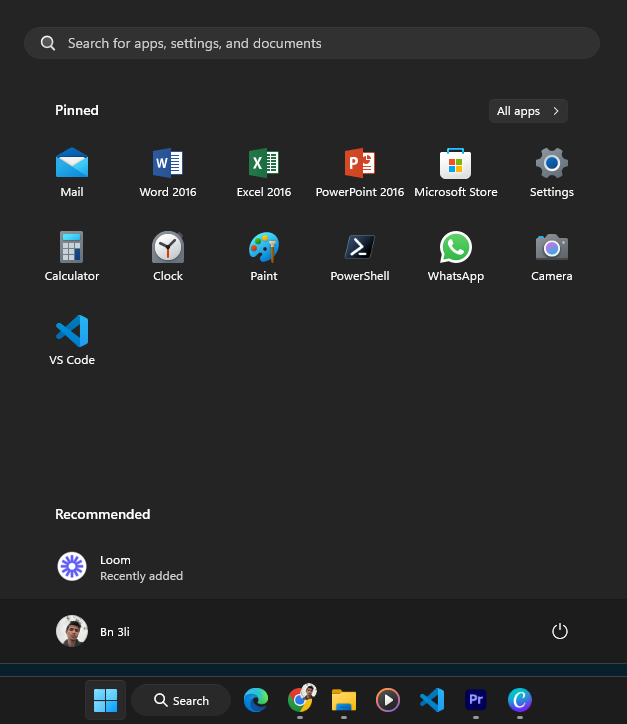Open the recommended Loom app
The height and width of the screenshot is (724, 627).
coord(120,567)
